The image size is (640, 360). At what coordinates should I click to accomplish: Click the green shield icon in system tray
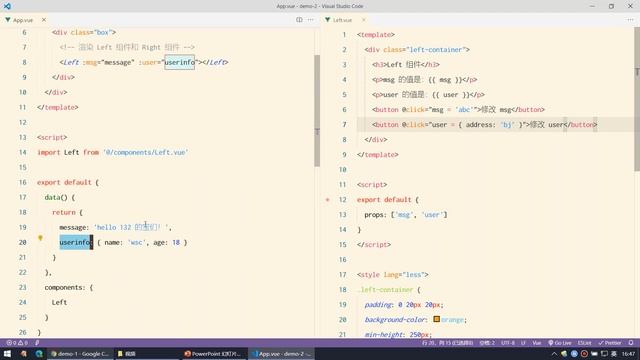[564, 354]
